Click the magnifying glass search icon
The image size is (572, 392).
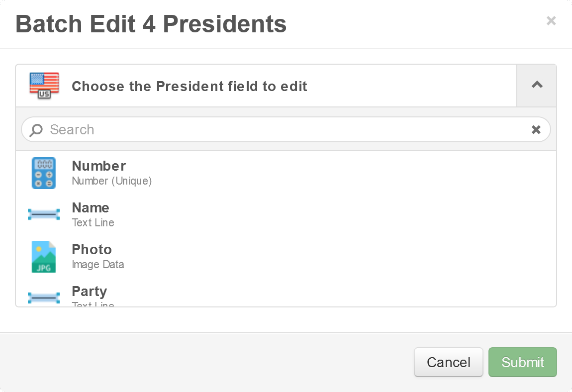(x=36, y=130)
